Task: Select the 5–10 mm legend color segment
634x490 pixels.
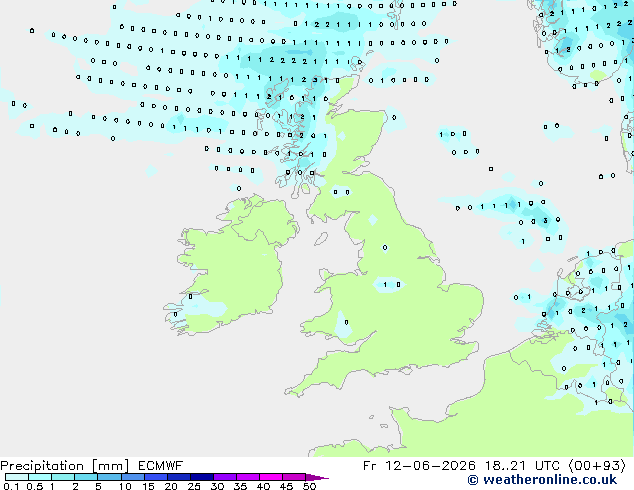Action: [x=109, y=477]
